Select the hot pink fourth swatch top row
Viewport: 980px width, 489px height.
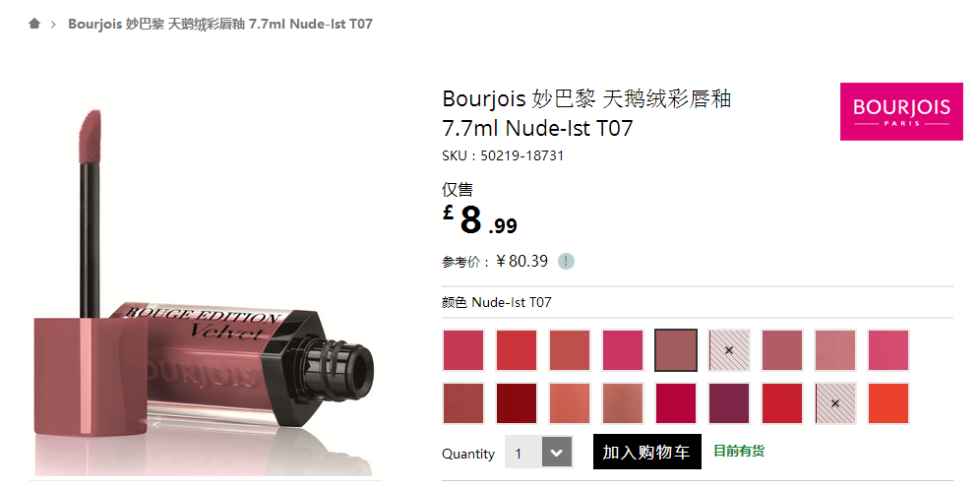pyautogui.click(x=623, y=351)
